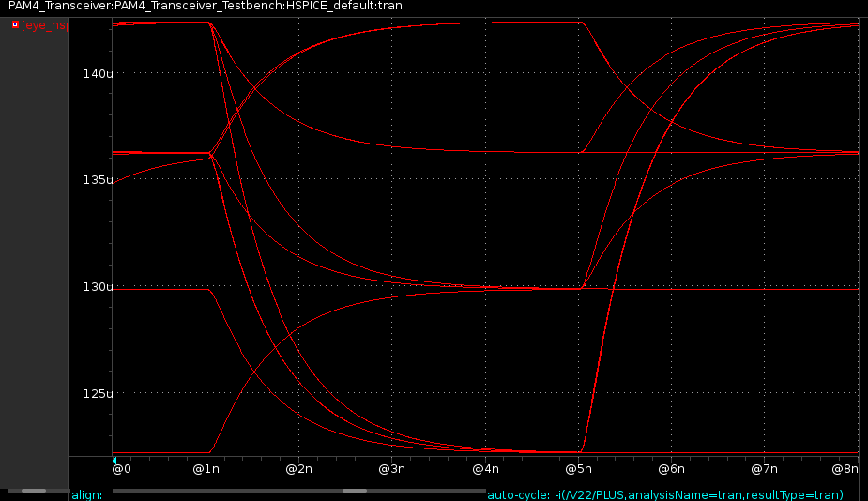The image size is (868, 501).
Task: Click the 140u y-axis label
Action: [98, 73]
